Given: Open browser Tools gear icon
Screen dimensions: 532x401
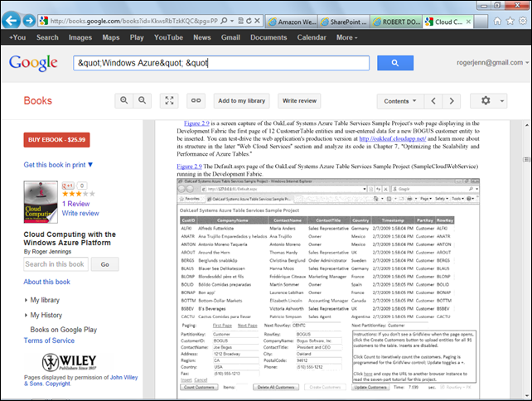Looking at the screenshot, I should coord(523,21).
